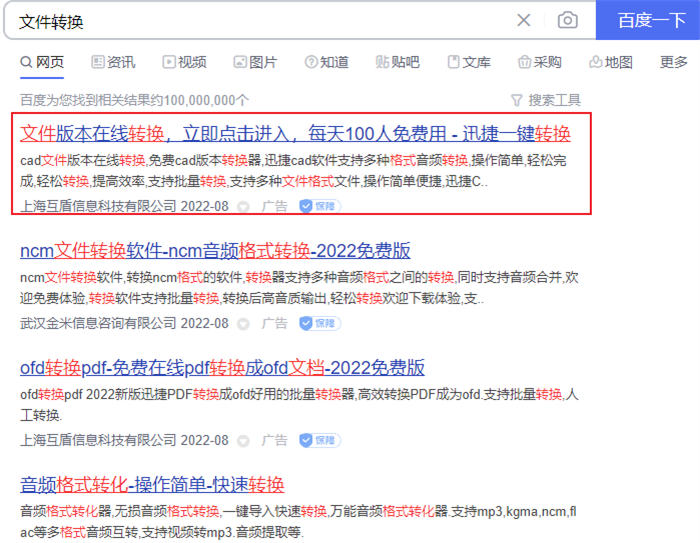Open the 文件版本在线转换 result title link
This screenshot has width=700, height=543.
295,134
